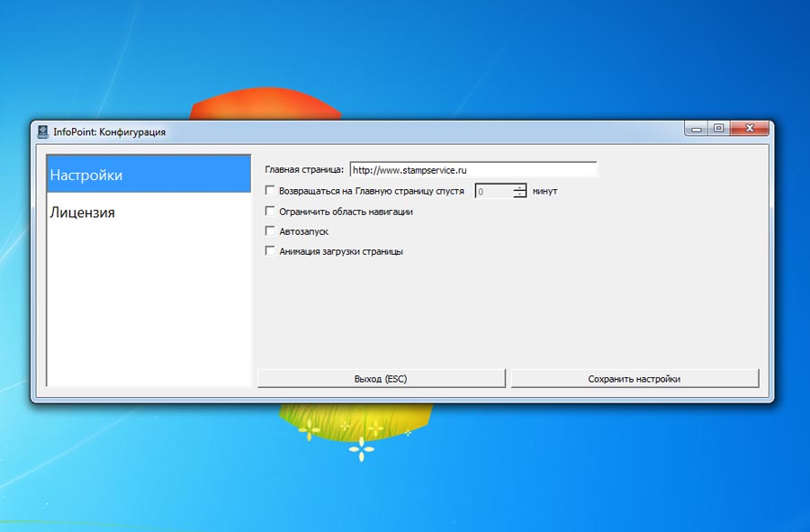The width and height of the screenshot is (810, 532).
Task: Close the InfoPoint configuration window
Action: click(750, 129)
